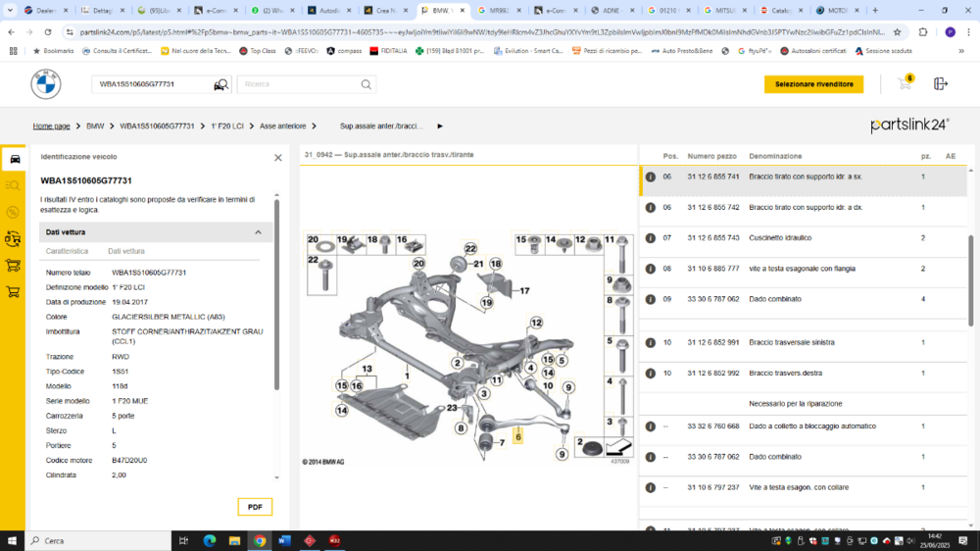Click the PDF button
Image resolution: width=980 pixels, height=551 pixels.
point(255,507)
